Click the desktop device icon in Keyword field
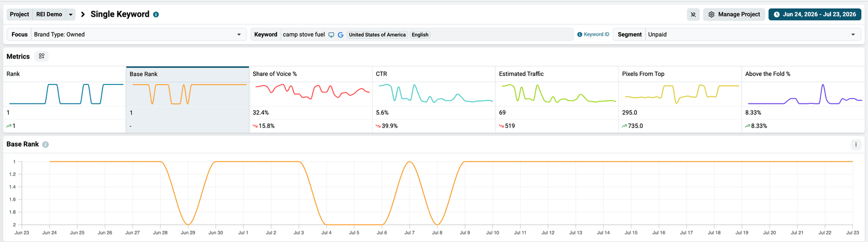 pyautogui.click(x=331, y=35)
